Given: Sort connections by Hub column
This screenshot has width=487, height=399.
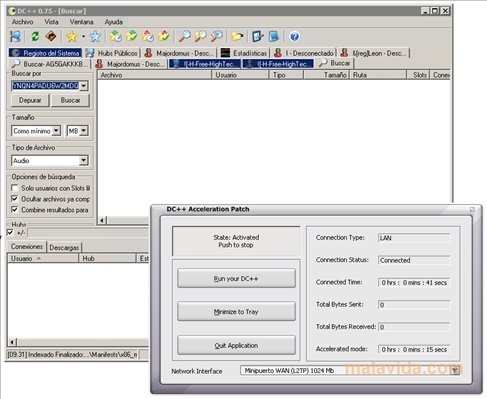Looking at the screenshot, I should coord(107,258).
